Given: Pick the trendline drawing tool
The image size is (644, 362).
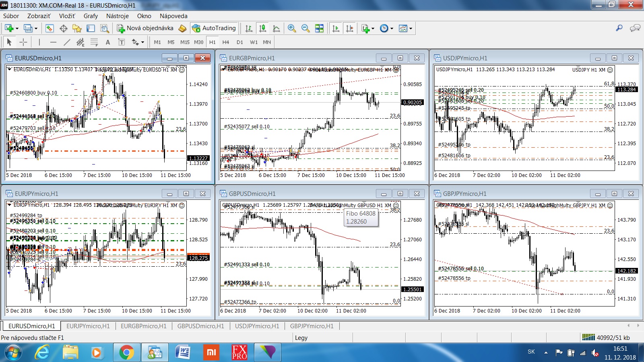Looking at the screenshot, I should click(x=67, y=42).
